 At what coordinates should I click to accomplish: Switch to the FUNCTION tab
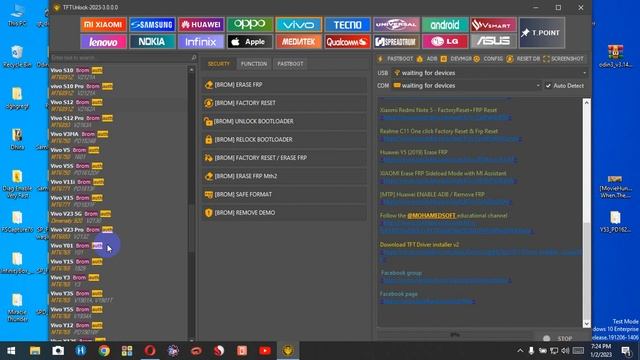tap(253, 64)
